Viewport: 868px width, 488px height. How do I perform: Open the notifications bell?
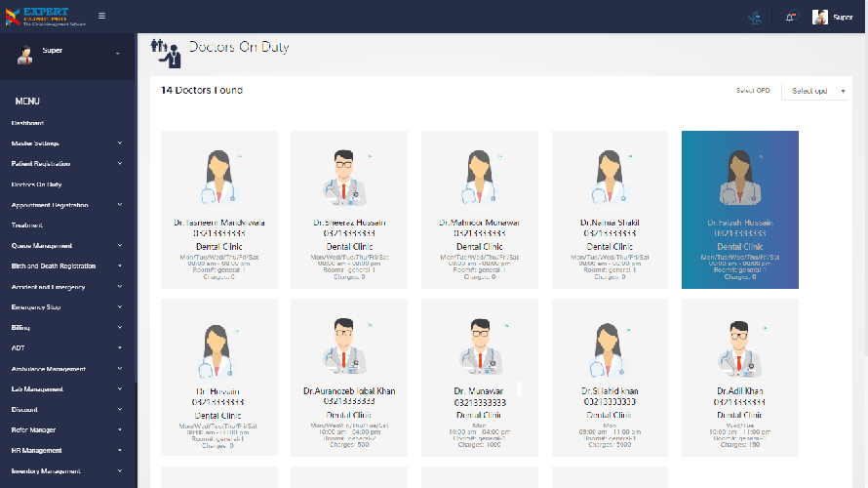click(x=790, y=17)
